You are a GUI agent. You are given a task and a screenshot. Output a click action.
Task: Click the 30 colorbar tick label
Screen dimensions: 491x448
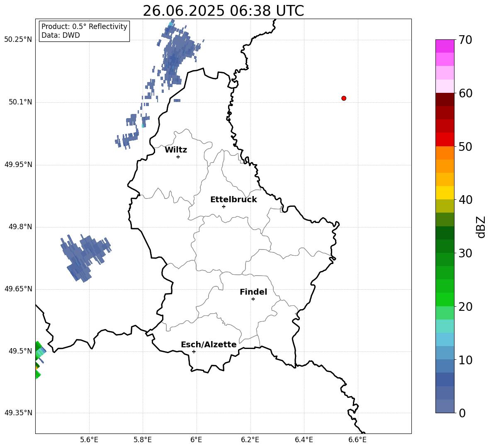(x=465, y=253)
